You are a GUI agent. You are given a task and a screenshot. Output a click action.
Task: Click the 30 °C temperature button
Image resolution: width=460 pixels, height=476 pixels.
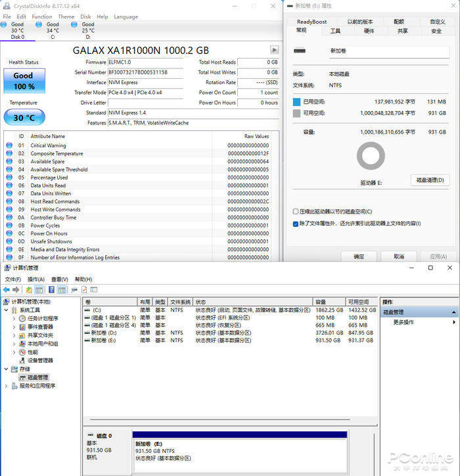[24, 117]
